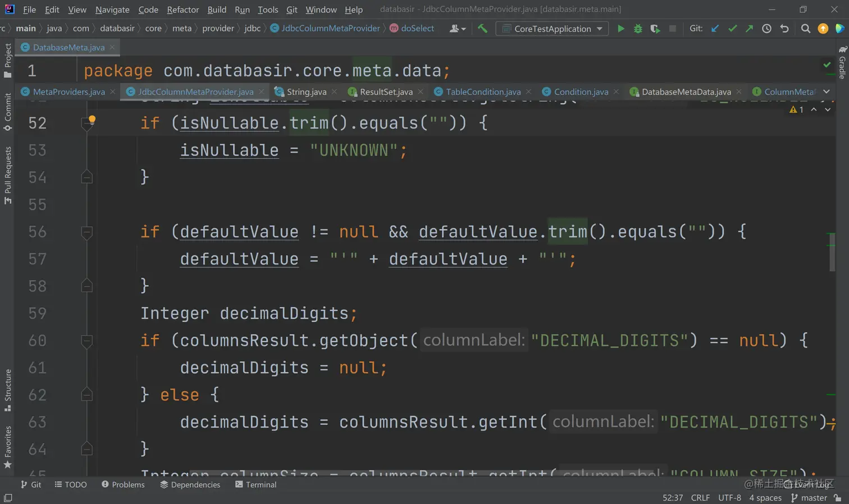Click the 52:37 caret position indicator

pos(673,498)
